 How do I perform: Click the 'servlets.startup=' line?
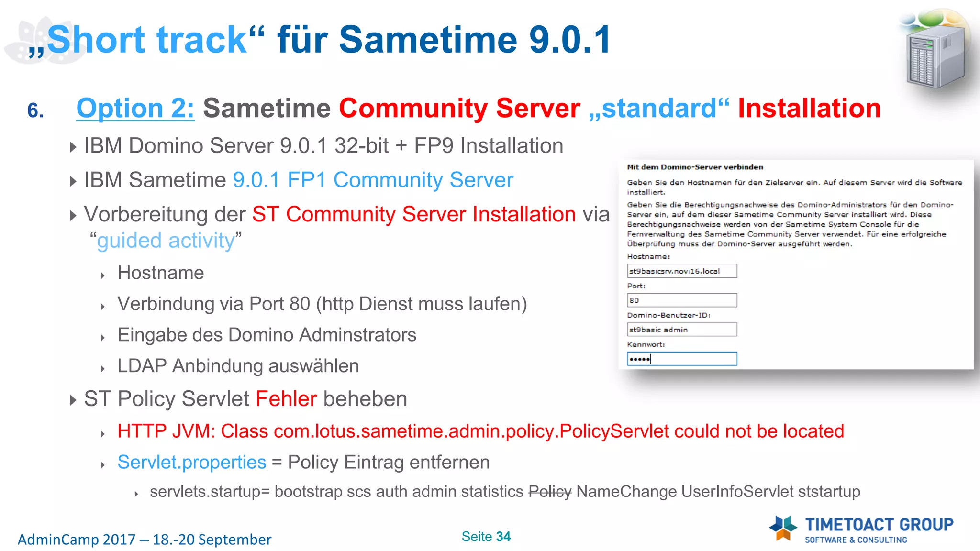coord(505,492)
